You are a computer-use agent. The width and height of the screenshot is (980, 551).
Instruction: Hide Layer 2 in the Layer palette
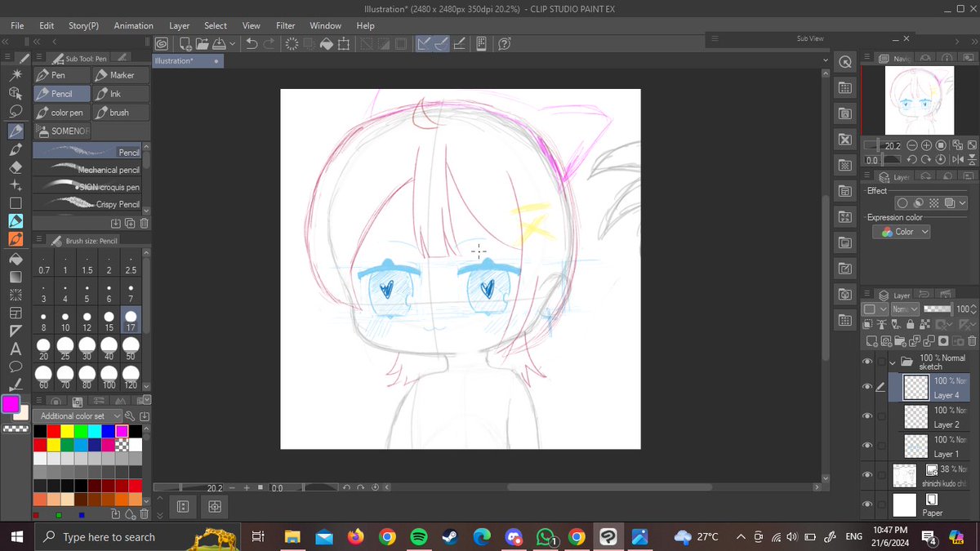tap(867, 415)
